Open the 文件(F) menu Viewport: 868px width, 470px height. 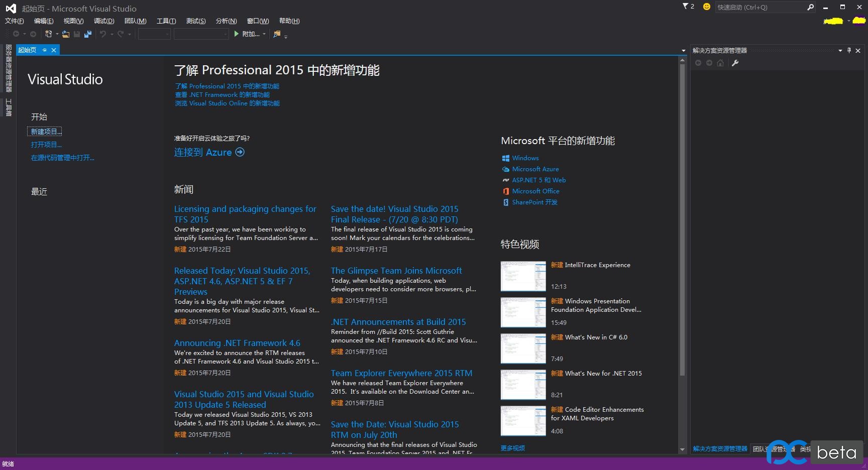(14, 21)
